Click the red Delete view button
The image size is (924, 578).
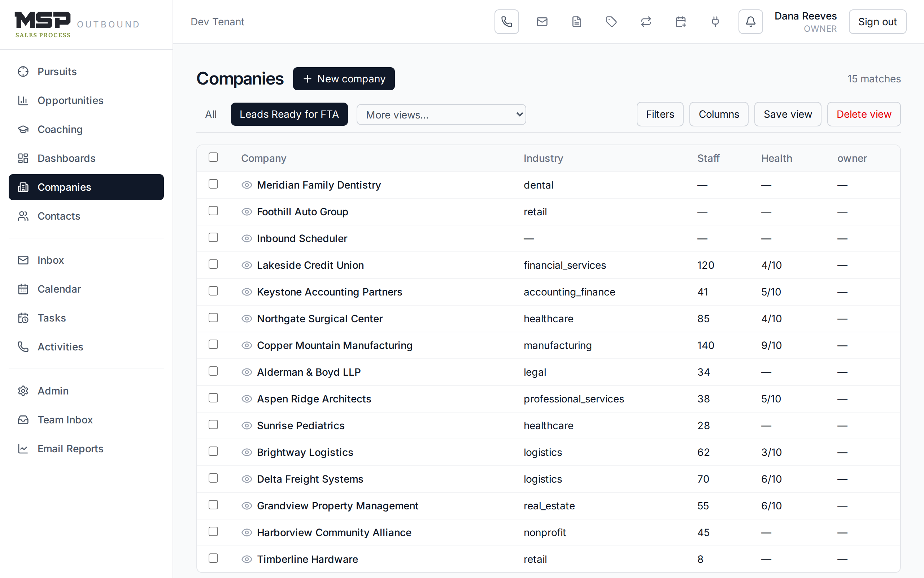tap(864, 114)
